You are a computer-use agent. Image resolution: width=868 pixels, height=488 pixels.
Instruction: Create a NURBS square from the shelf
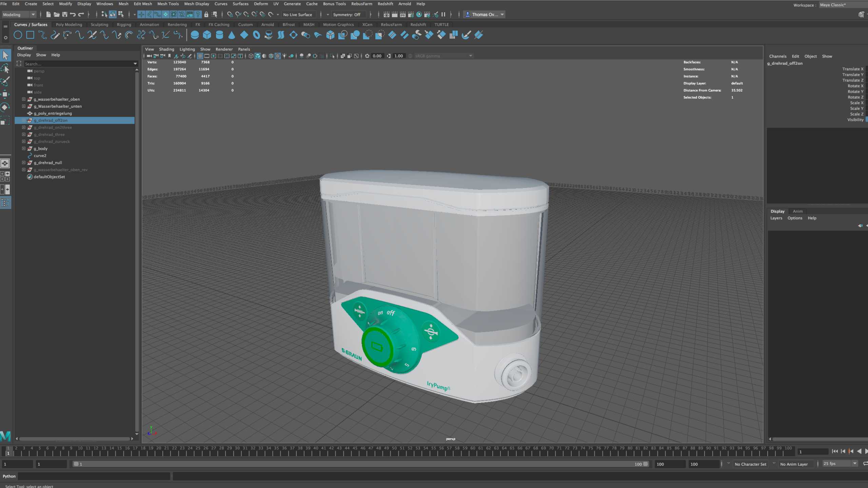point(30,35)
